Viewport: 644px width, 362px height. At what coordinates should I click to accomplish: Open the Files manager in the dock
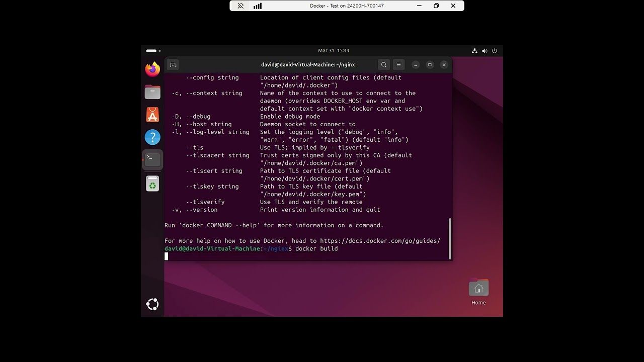(x=152, y=92)
